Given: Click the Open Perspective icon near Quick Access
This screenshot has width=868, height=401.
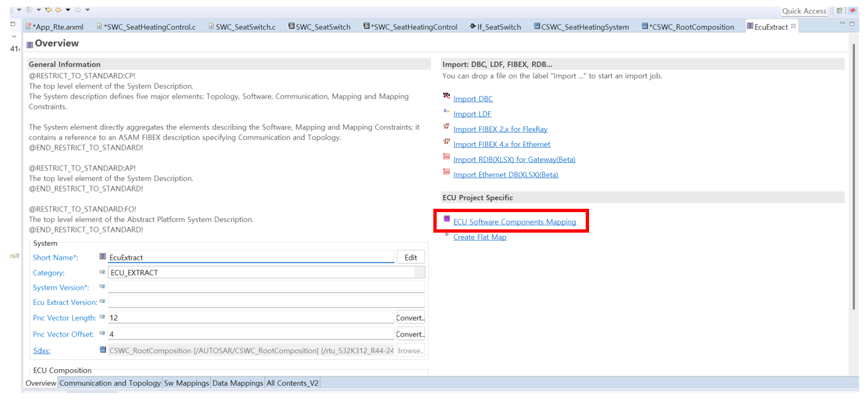Looking at the screenshot, I should tap(840, 11).
